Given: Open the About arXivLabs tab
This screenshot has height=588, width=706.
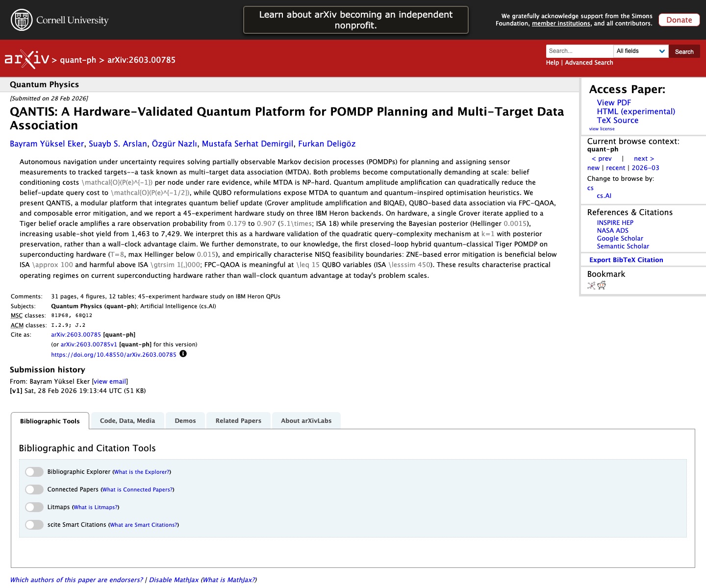Looking at the screenshot, I should click(306, 420).
